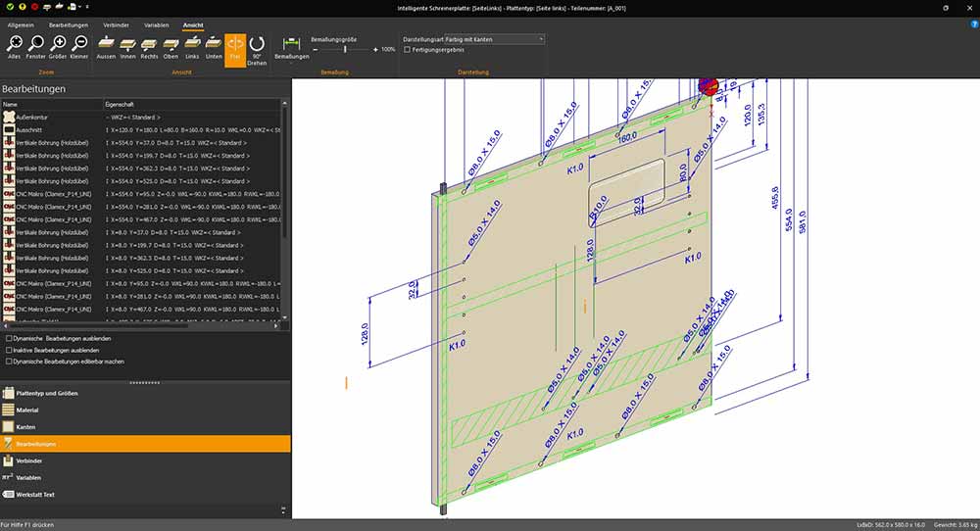Open the Material section
This screenshot has width=980, height=531.
pos(145,410)
